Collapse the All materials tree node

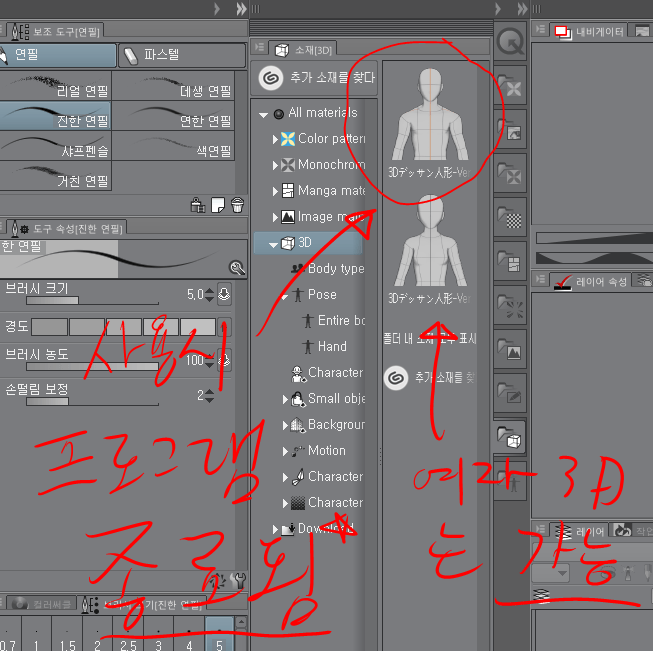click(263, 113)
